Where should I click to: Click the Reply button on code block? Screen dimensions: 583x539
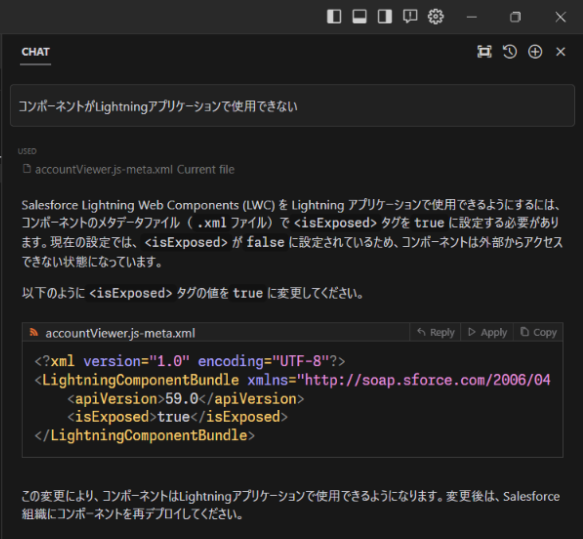(x=435, y=332)
